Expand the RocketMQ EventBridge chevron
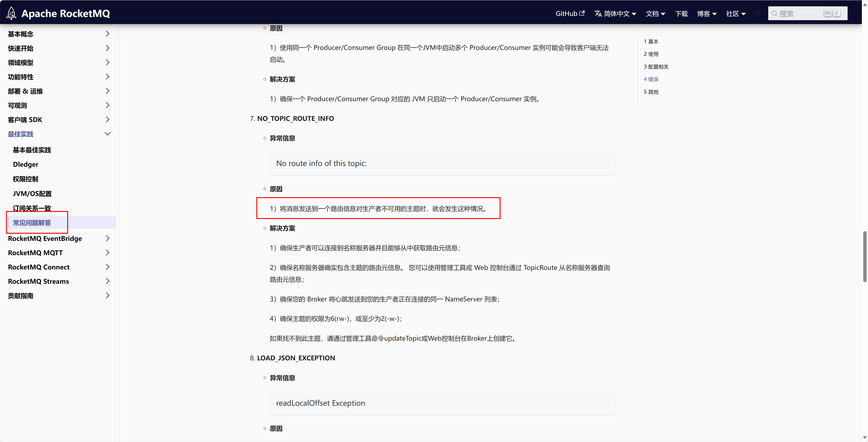The image size is (868, 442). pyautogui.click(x=107, y=238)
